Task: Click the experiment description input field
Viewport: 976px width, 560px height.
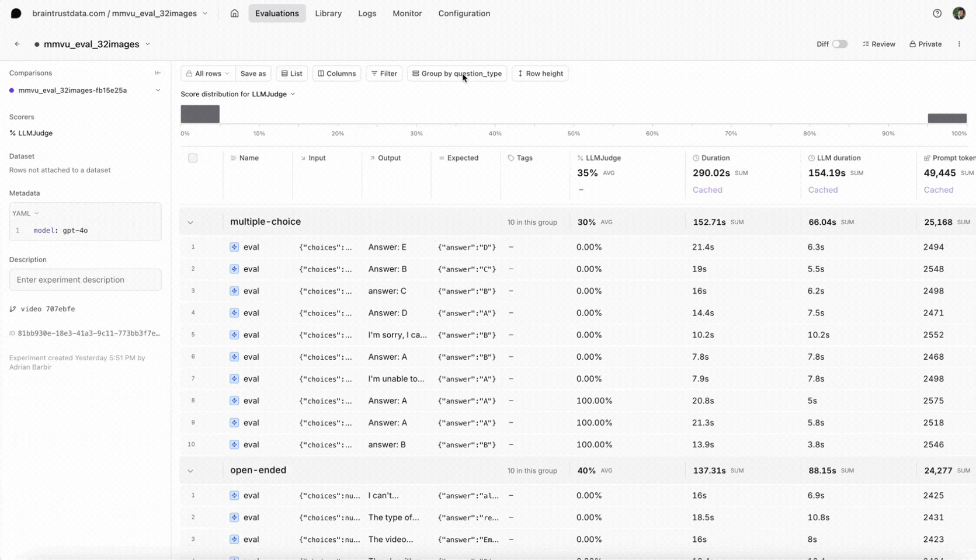Action: pos(85,280)
